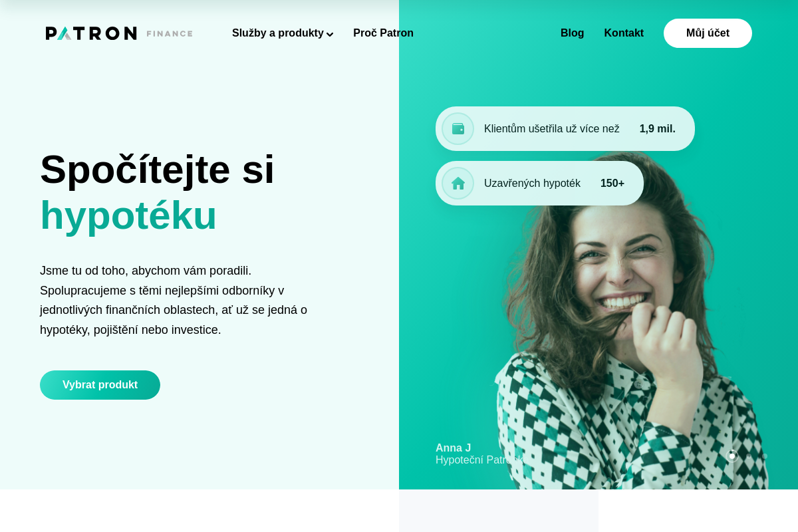Select the first active carousel dot

pos(732,456)
